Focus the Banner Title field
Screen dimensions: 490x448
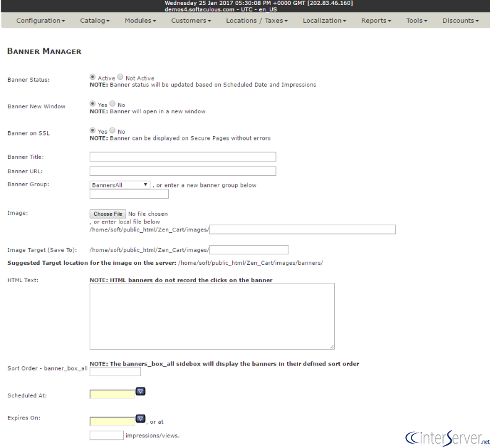[x=183, y=157]
